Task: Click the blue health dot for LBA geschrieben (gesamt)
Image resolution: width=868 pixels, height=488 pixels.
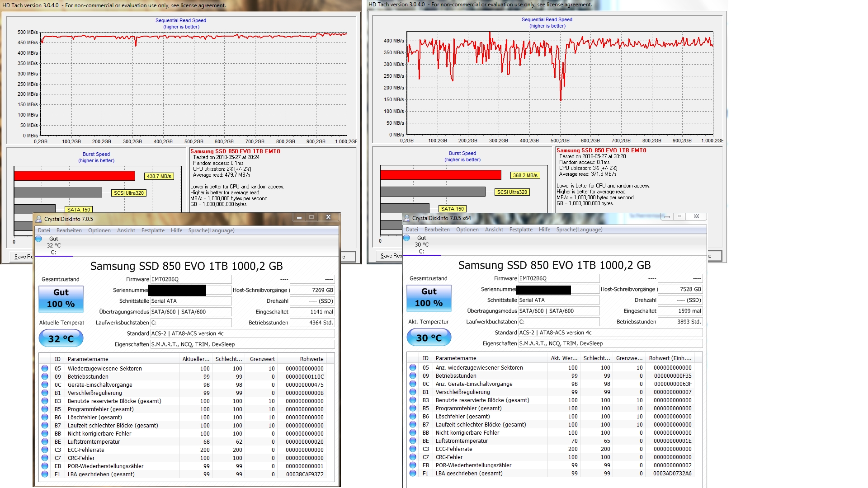Action: tap(44, 474)
